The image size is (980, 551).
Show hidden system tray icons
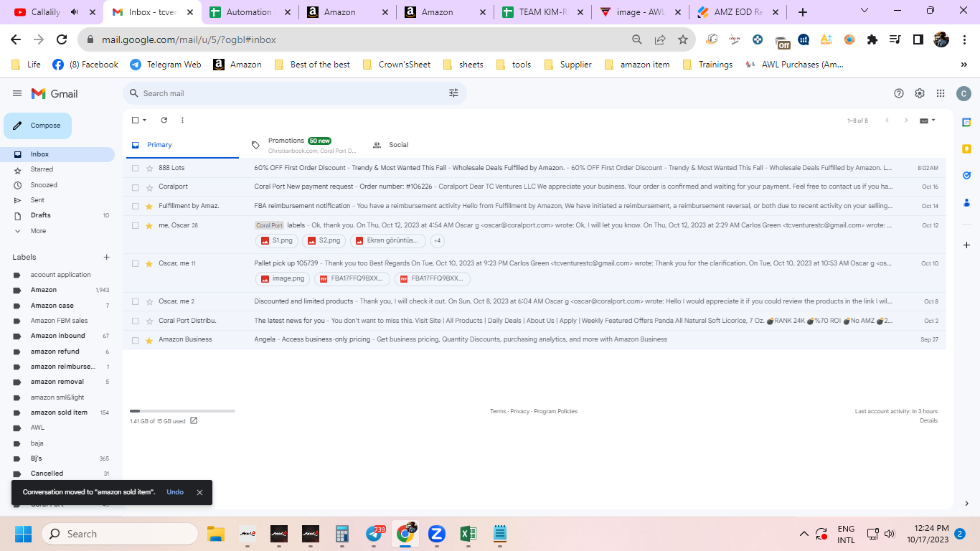(x=804, y=534)
